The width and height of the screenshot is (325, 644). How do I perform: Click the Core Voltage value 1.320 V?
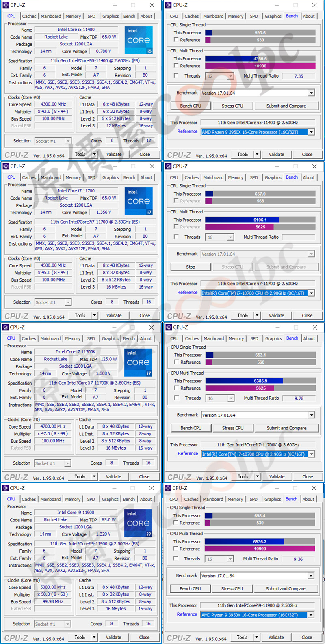[103, 534]
